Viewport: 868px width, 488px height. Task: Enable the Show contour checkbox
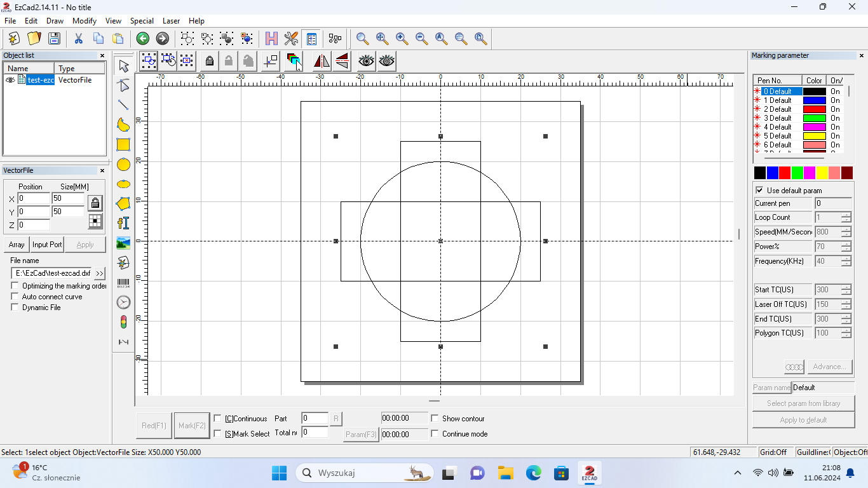click(435, 419)
